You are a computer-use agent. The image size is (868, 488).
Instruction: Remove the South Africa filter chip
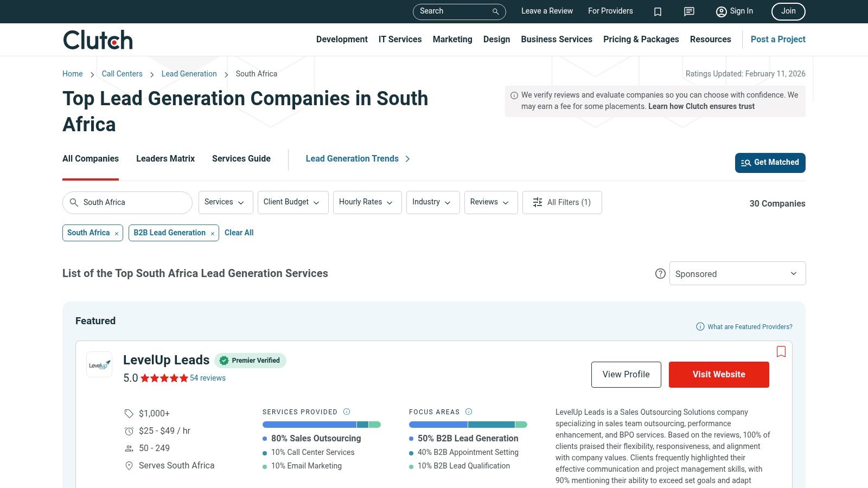tap(116, 233)
